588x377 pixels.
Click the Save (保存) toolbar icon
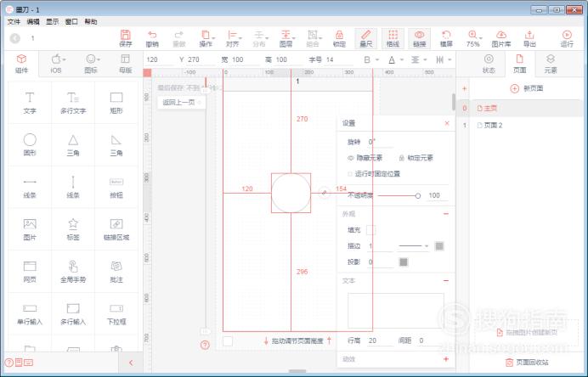[125, 38]
